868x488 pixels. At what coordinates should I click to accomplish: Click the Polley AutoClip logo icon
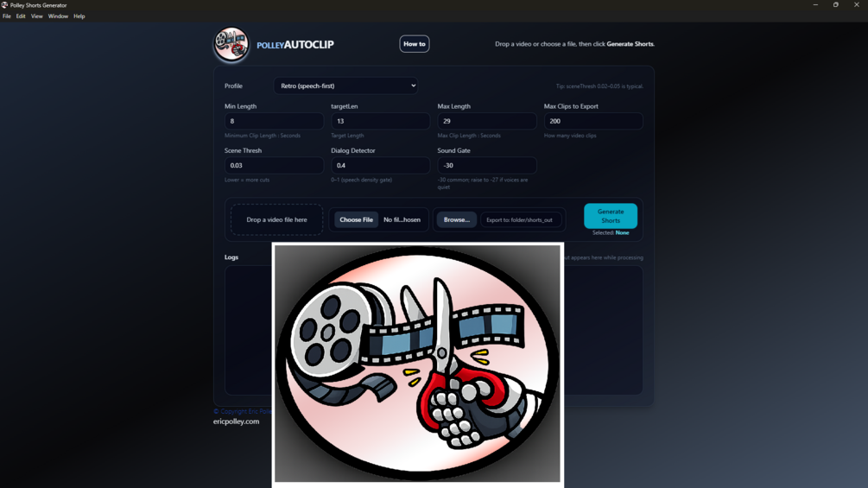click(231, 44)
